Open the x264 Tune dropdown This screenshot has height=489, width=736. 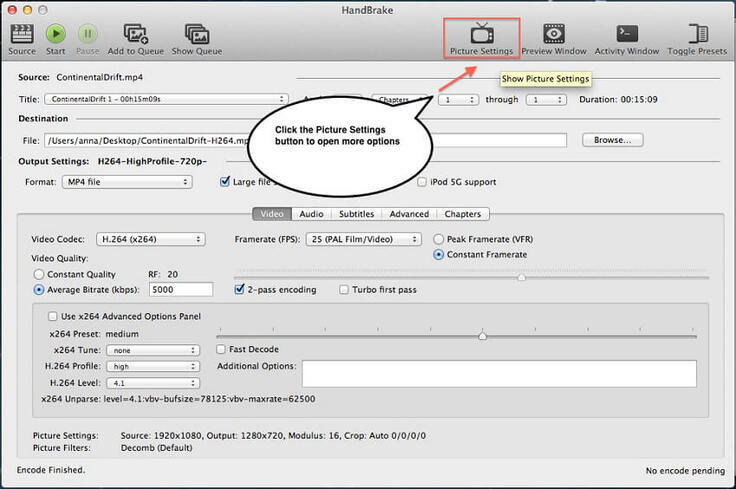153,350
